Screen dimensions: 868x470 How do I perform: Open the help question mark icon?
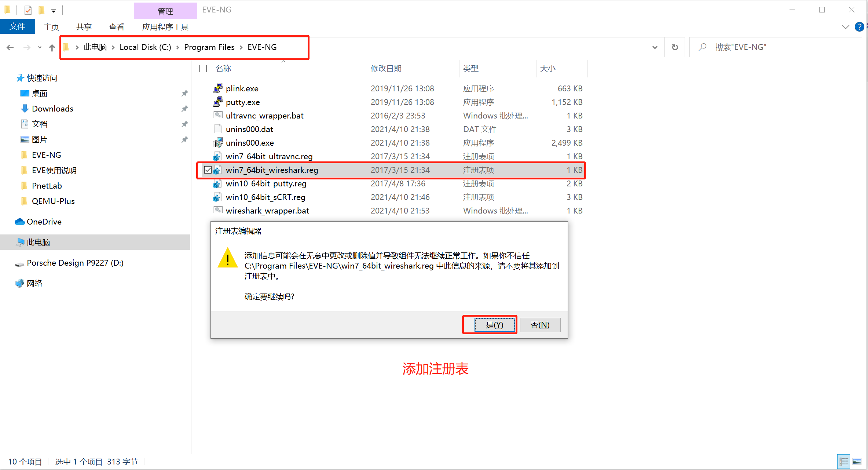click(859, 27)
